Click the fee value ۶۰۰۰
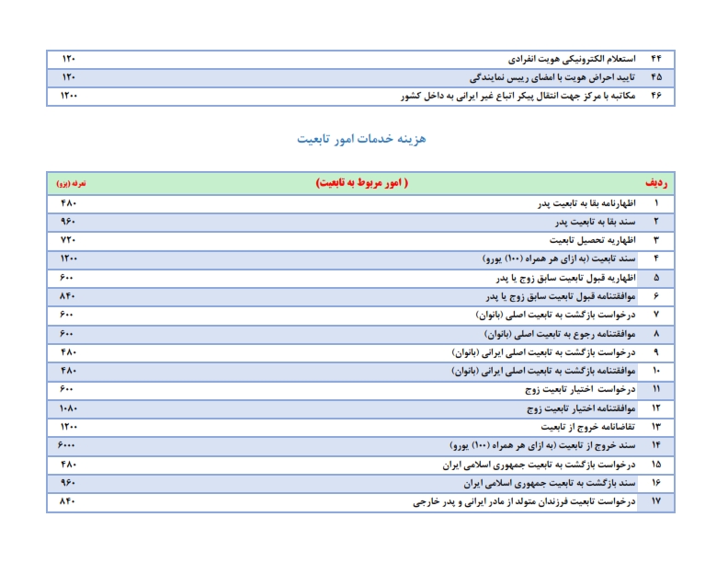728x563 pixels. pos(69,445)
